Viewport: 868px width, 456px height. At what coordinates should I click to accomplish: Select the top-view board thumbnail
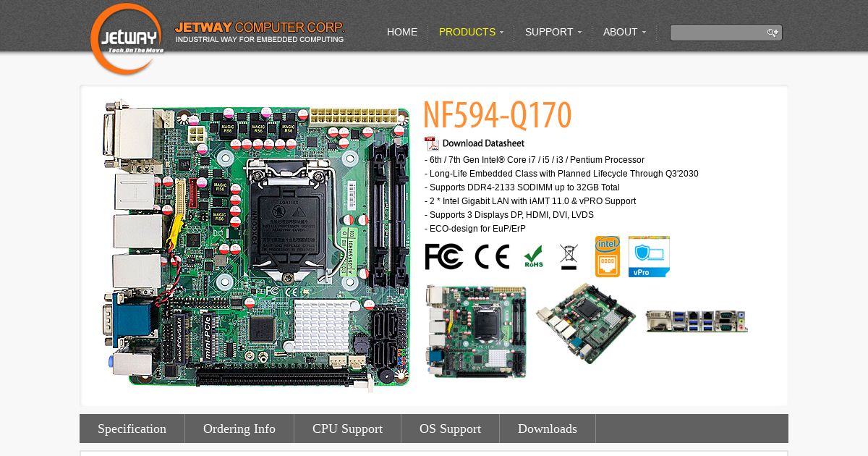pyautogui.click(x=476, y=332)
